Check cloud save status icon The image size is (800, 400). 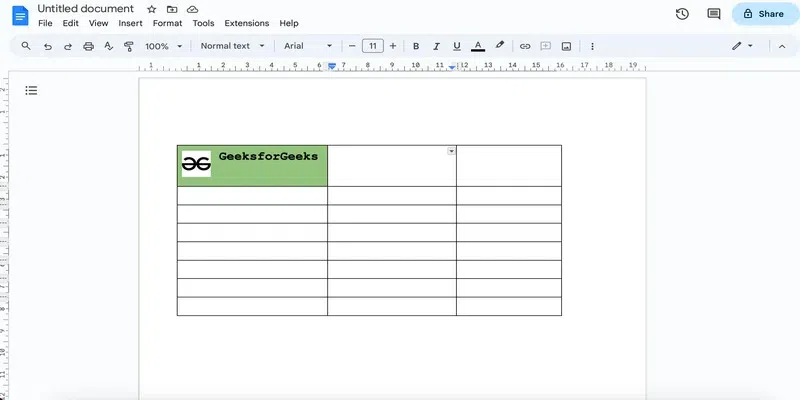(x=192, y=9)
